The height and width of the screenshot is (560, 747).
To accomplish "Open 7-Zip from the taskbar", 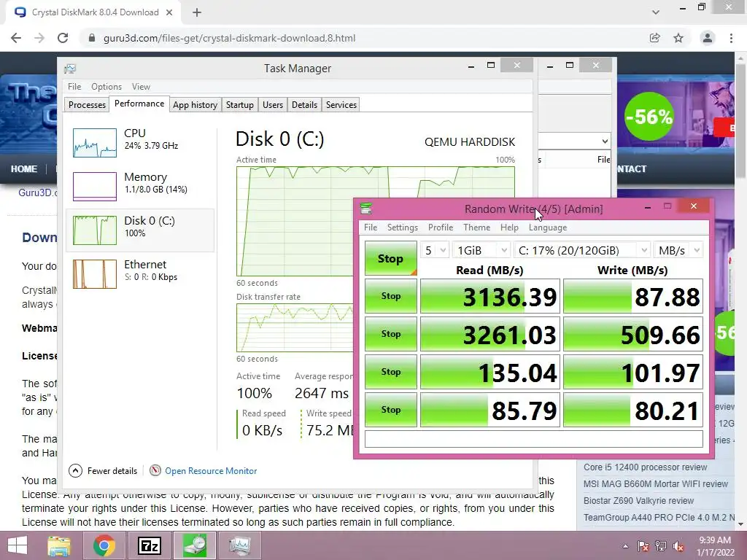I will (x=149, y=545).
